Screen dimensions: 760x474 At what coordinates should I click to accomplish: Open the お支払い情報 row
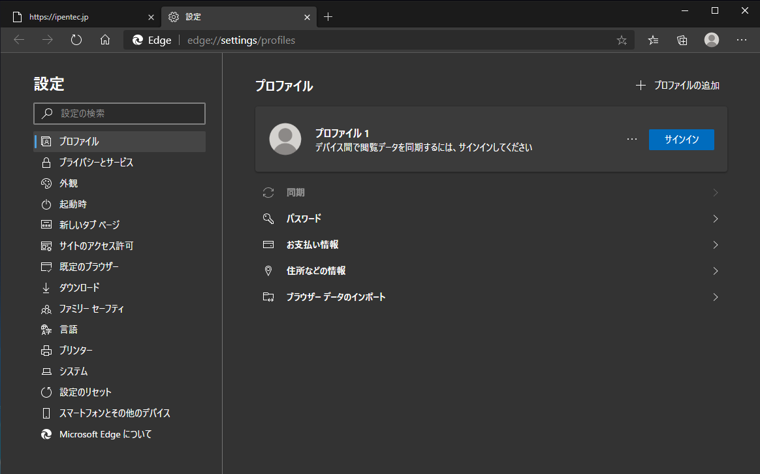pos(491,245)
